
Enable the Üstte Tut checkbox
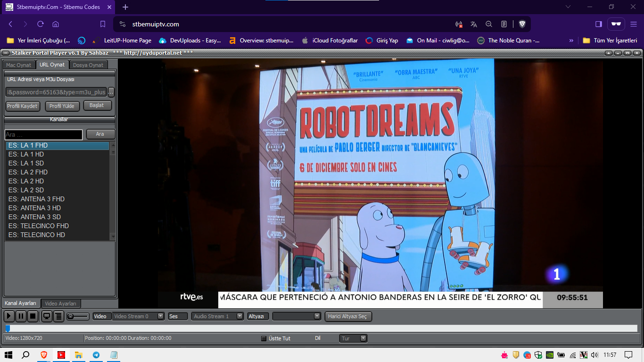point(264,338)
